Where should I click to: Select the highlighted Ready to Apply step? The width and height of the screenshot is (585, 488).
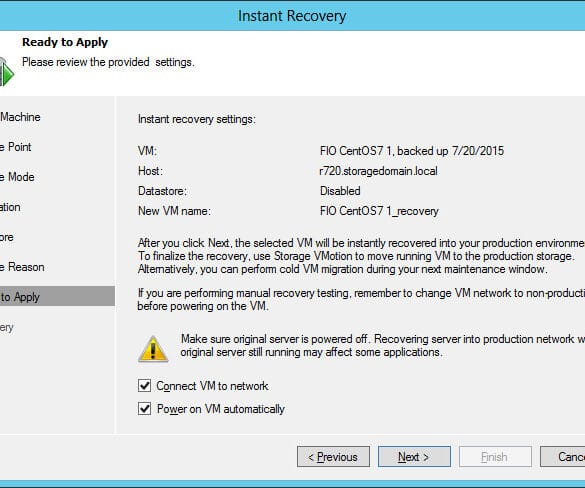point(57,297)
